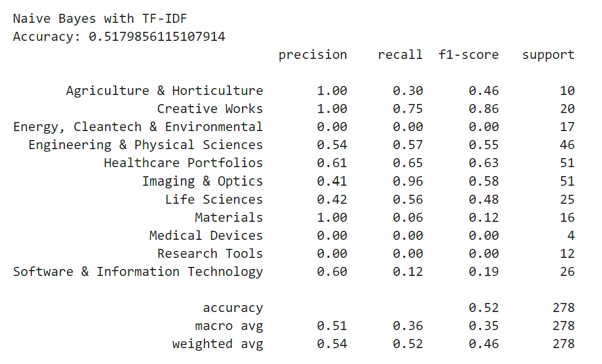Click the Imaging & Optics row label

[x=202, y=181]
